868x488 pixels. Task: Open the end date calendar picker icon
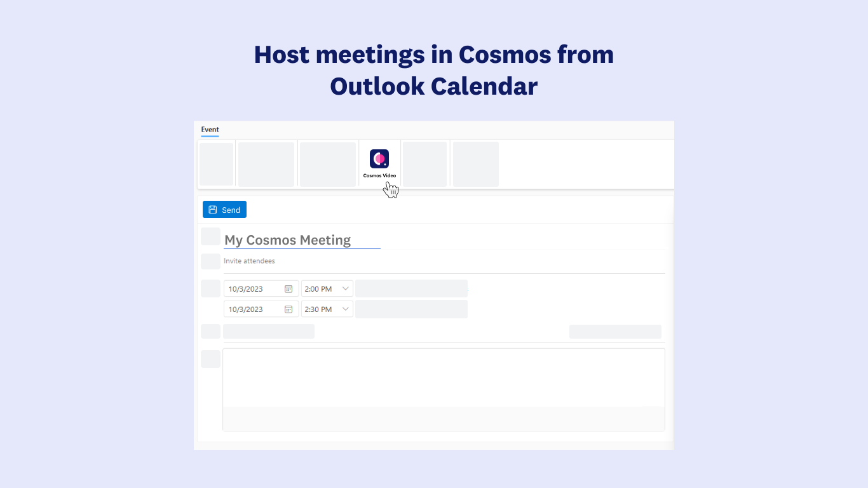point(288,309)
